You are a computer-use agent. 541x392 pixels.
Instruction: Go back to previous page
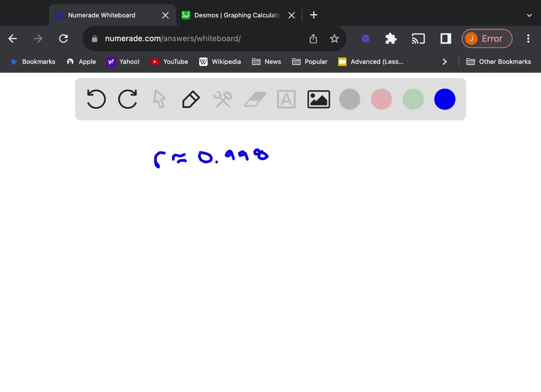click(x=13, y=39)
